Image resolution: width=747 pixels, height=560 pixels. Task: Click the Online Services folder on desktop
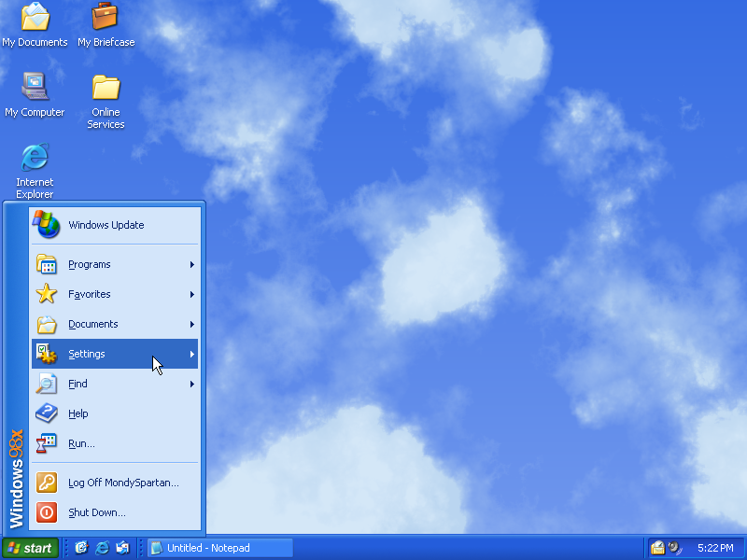(106, 101)
